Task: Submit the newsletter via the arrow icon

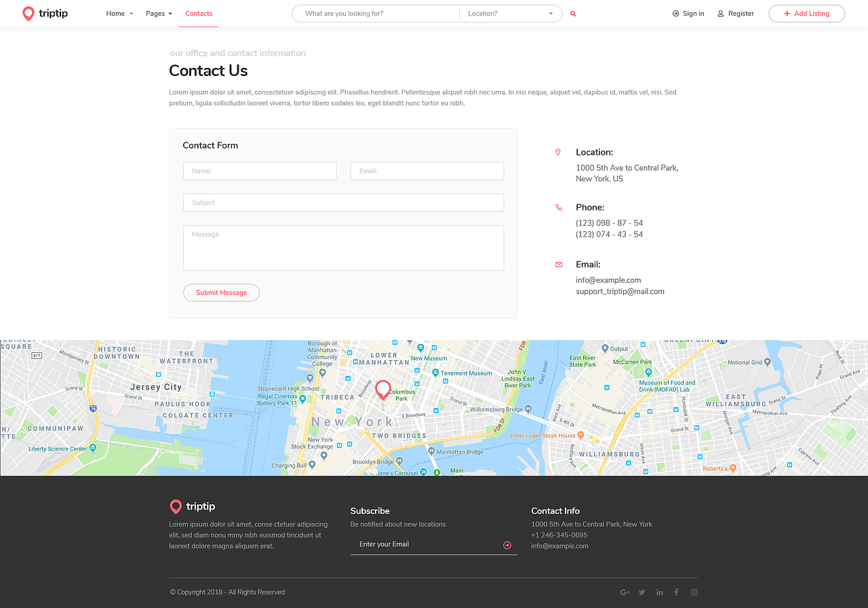Action: (x=507, y=544)
